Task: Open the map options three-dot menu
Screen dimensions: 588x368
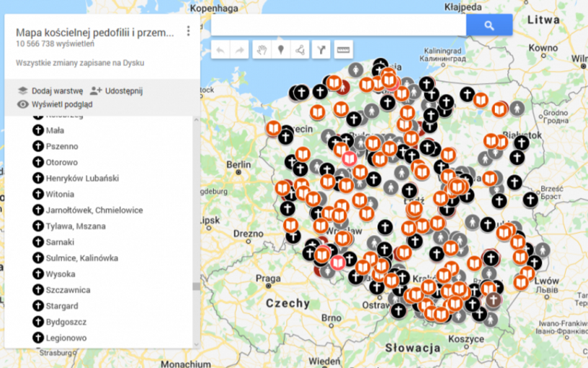Action: click(189, 31)
